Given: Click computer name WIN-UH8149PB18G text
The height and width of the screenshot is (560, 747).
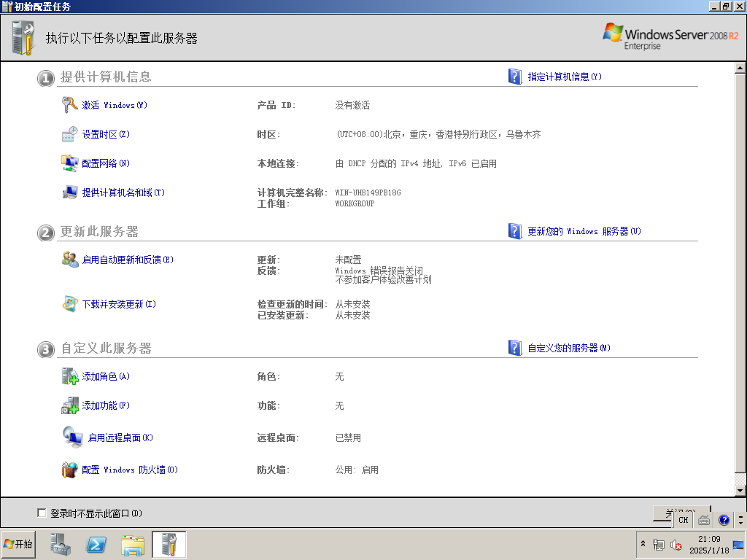Looking at the screenshot, I should 368,192.
